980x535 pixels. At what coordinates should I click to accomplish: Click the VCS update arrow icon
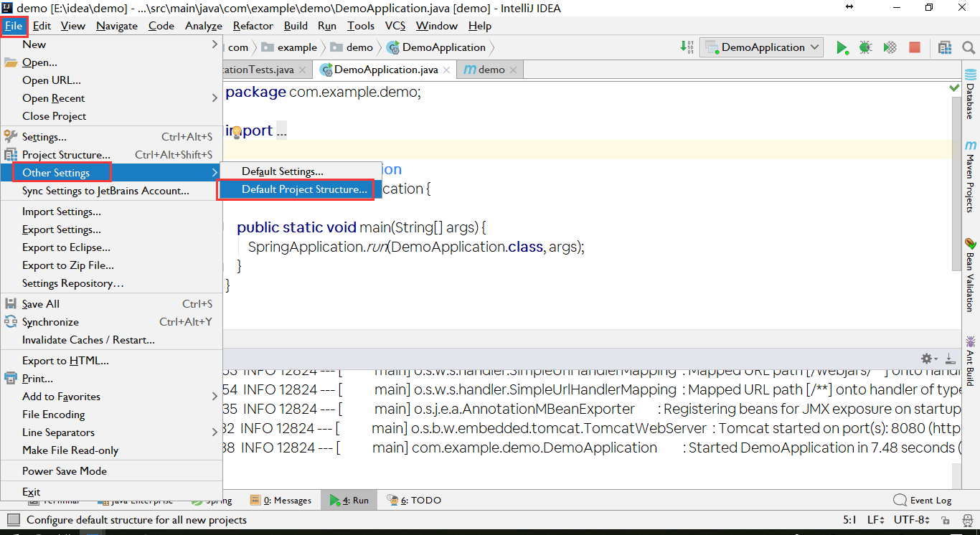pyautogui.click(x=687, y=48)
